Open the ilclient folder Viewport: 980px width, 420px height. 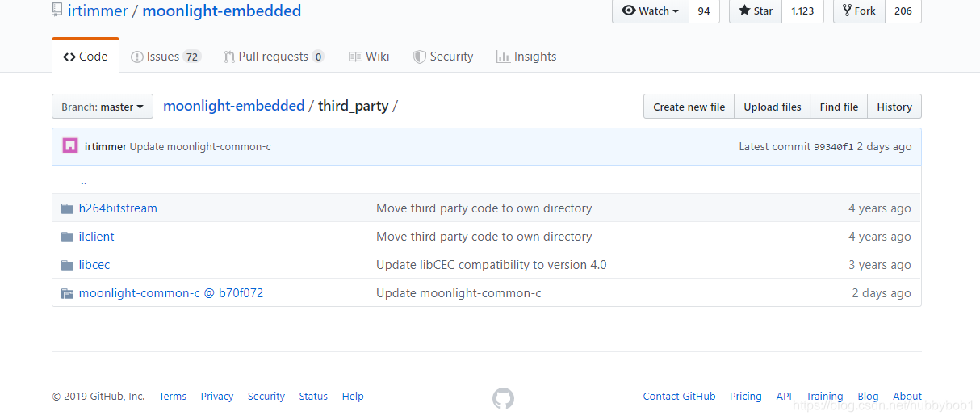[97, 237]
